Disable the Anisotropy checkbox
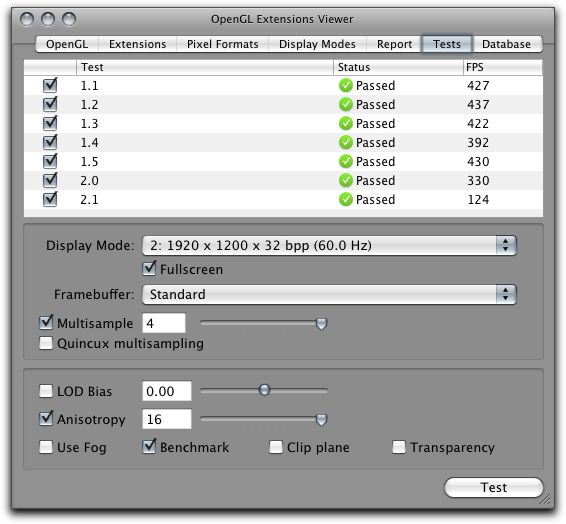 [x=46, y=419]
